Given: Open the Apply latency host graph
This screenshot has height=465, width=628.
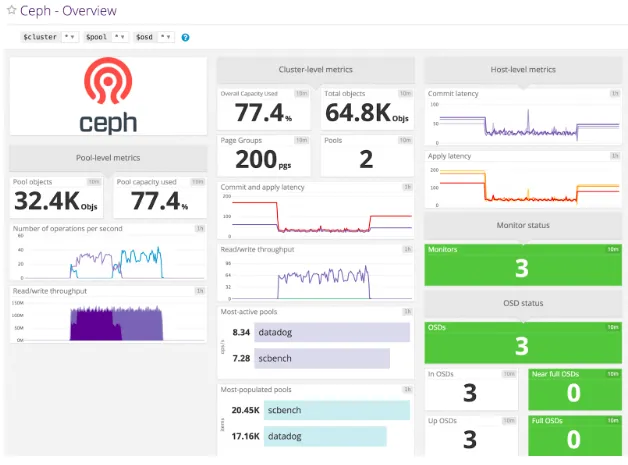Looking at the screenshot, I should [523, 179].
